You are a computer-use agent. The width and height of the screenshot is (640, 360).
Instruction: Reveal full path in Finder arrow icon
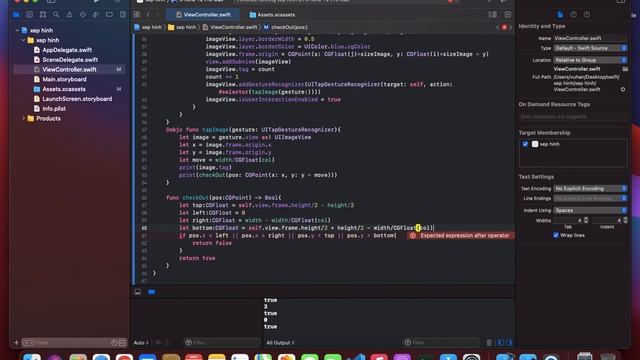pos(623,89)
